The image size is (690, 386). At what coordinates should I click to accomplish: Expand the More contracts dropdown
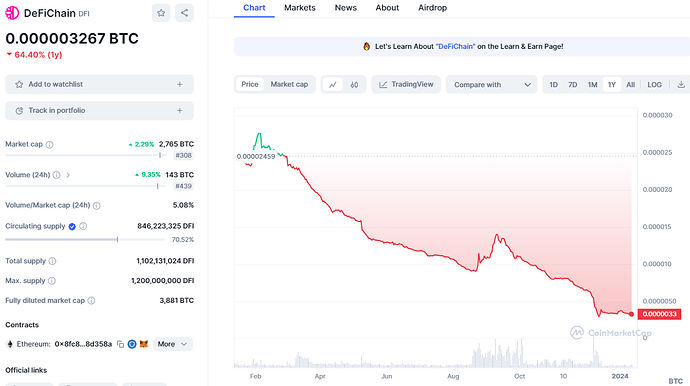(172, 344)
